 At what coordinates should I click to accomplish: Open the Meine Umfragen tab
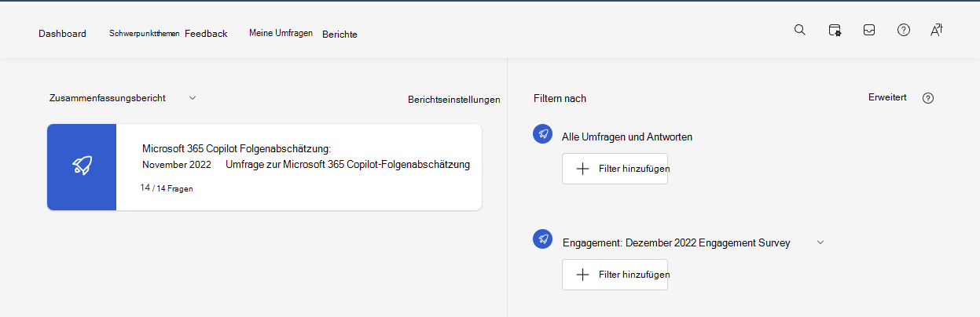[x=281, y=33]
